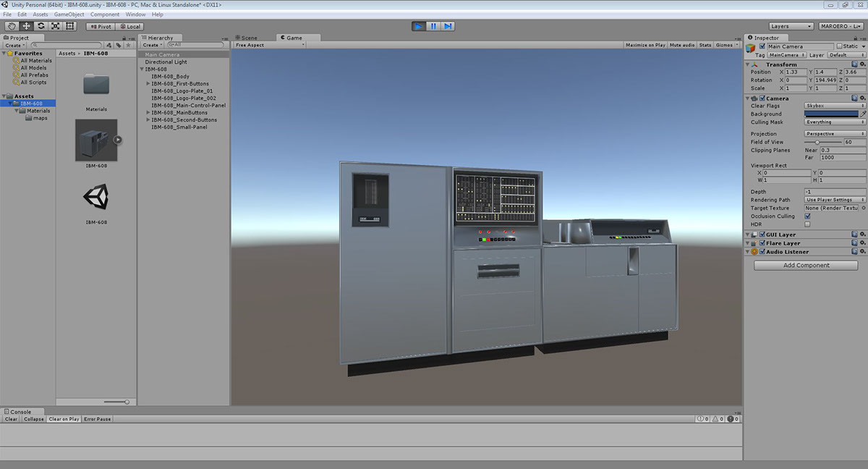Viewport: 868px width, 469px height.
Task: Select the Move tool
Action: click(x=27, y=26)
